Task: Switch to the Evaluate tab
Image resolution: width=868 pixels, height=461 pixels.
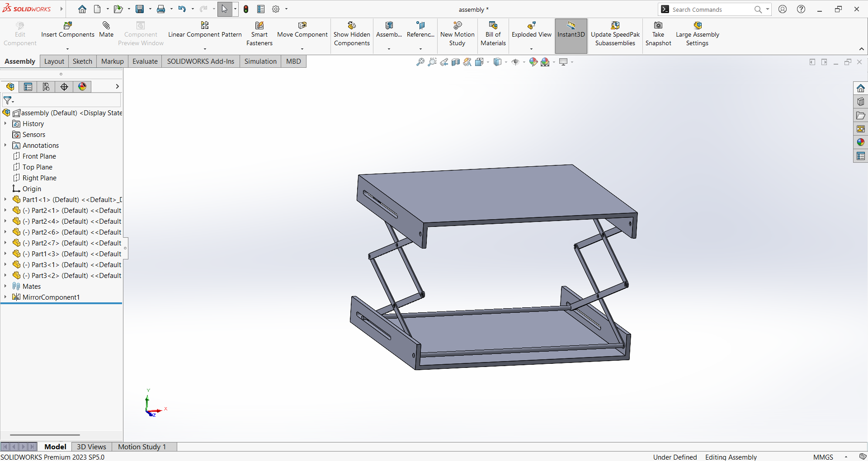Action: (x=145, y=61)
